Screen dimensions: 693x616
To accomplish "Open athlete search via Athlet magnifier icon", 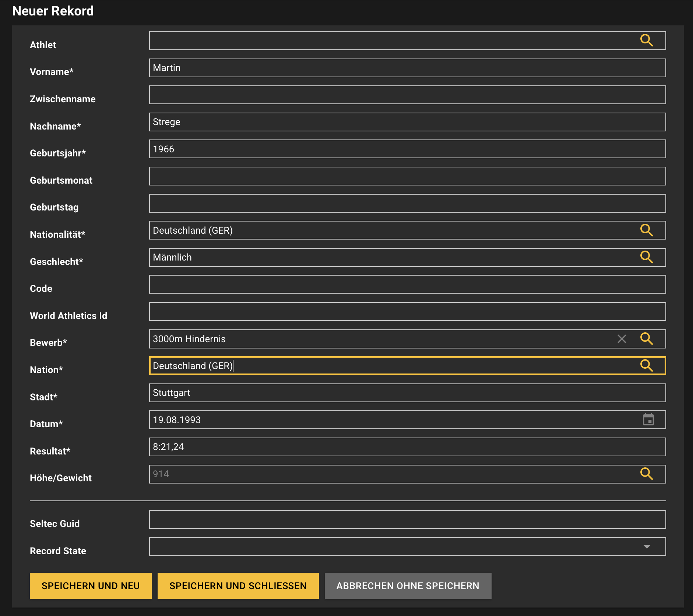I will click(x=647, y=40).
